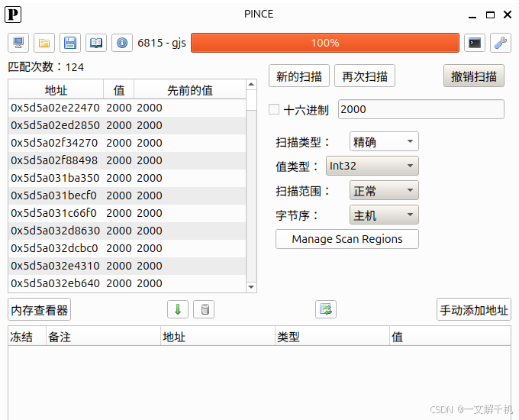Select result row 0x5d5a031c66f0

[x=127, y=213]
